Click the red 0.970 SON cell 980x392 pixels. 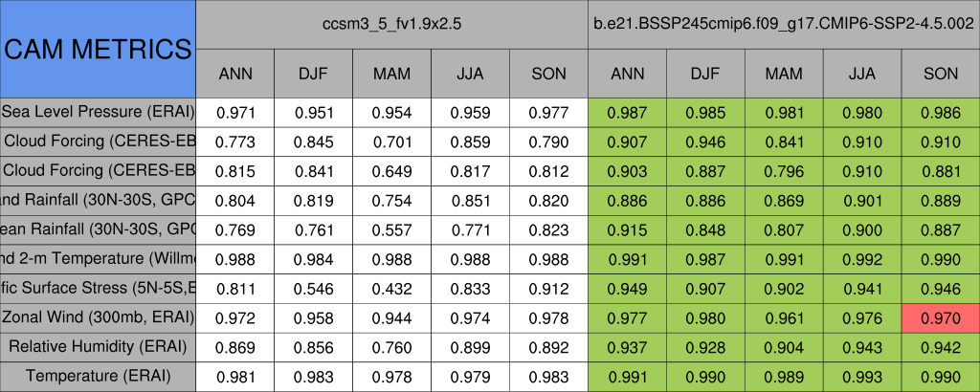941,316
